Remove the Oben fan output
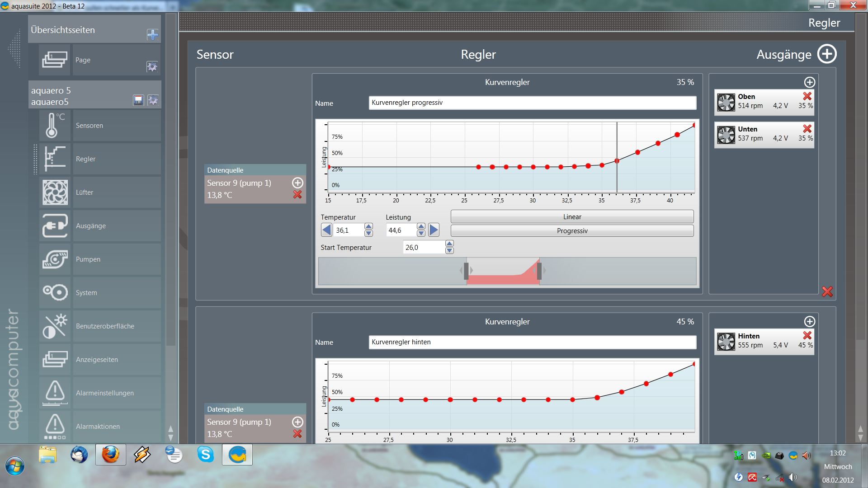The image size is (868, 488). 807,96
